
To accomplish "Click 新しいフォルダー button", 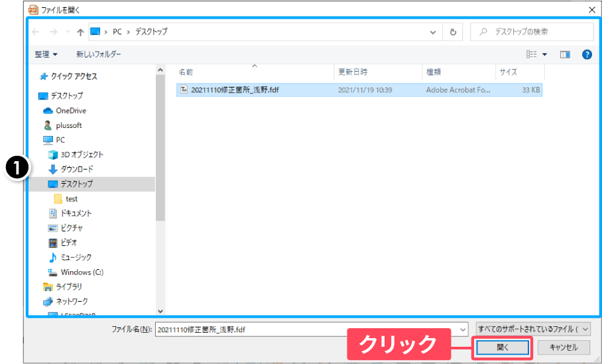I will pos(99,54).
